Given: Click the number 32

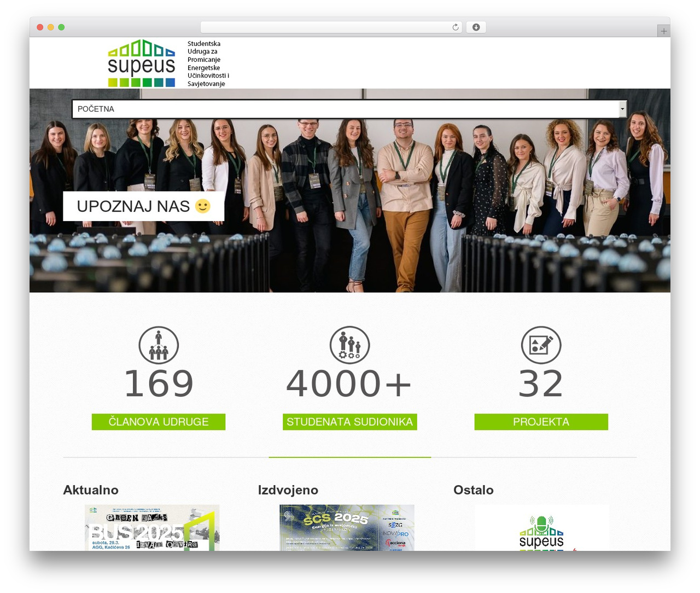Looking at the screenshot, I should click(541, 383).
